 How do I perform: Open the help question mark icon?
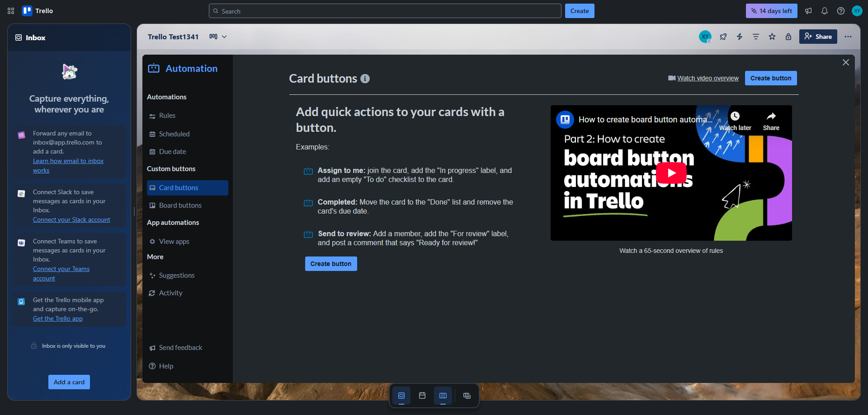(841, 11)
